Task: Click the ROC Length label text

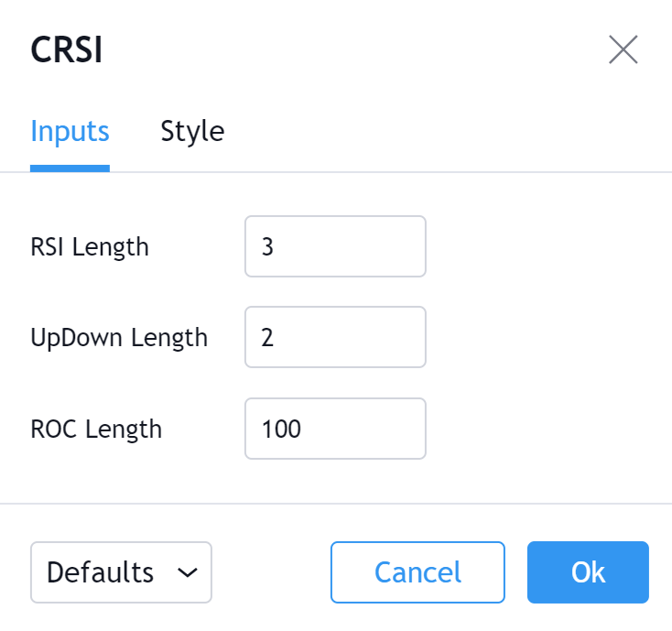Action: pyautogui.click(x=96, y=430)
